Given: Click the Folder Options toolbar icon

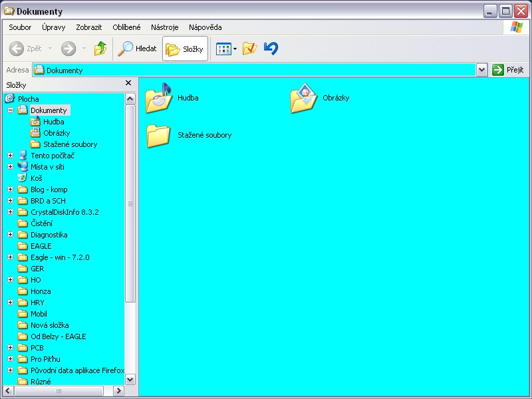Looking at the screenshot, I should [249, 49].
